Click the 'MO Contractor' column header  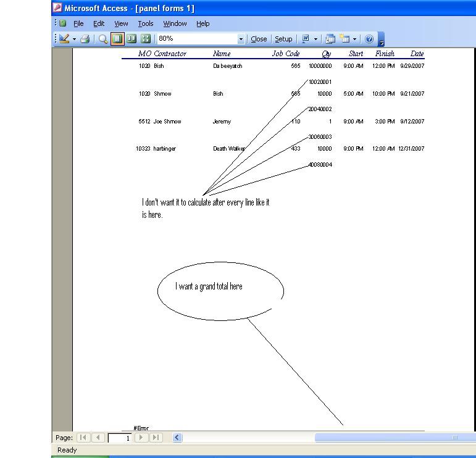[162, 54]
